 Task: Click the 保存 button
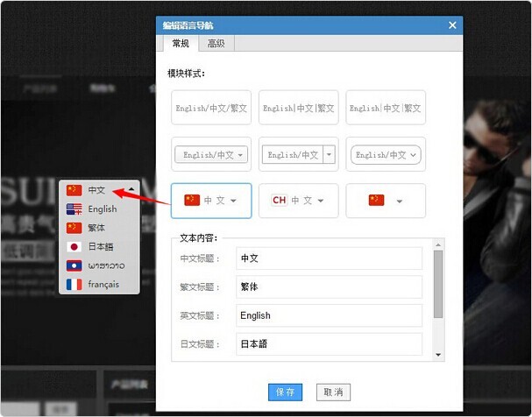coord(285,392)
